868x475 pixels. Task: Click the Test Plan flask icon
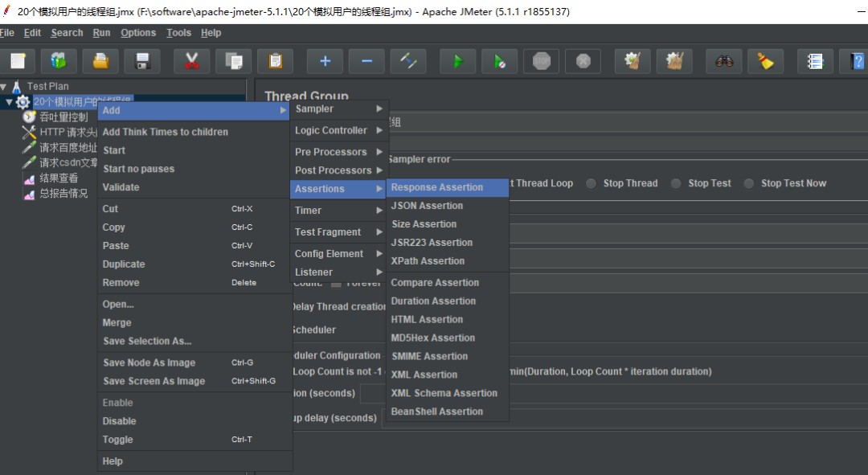coord(17,86)
